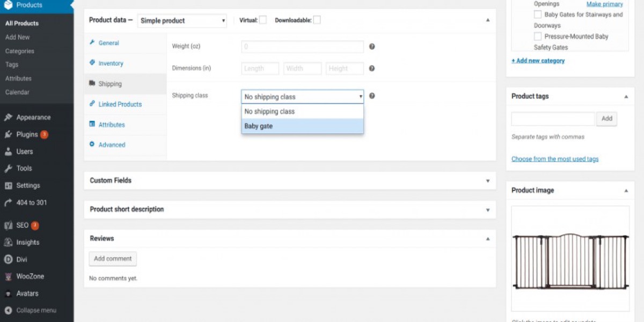Open Choose from the most used tags link
Viewport: 644px width, 322px height.
point(555,159)
